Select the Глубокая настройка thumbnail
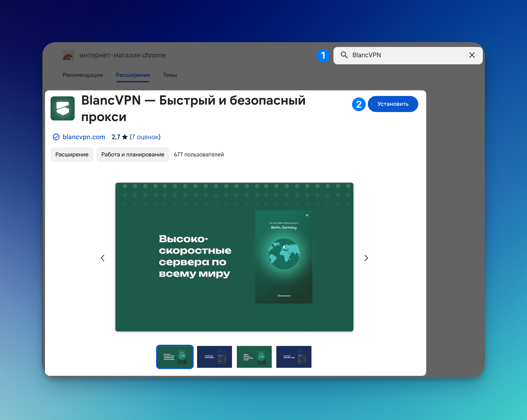The width and height of the screenshot is (527, 420). click(x=214, y=357)
